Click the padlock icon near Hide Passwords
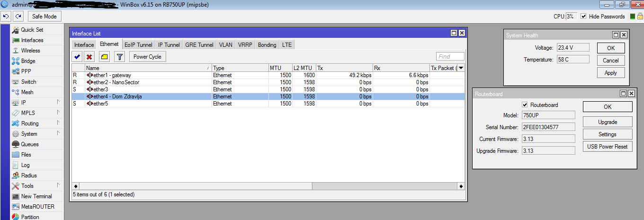This screenshot has width=644, height=220. pyautogui.click(x=639, y=17)
